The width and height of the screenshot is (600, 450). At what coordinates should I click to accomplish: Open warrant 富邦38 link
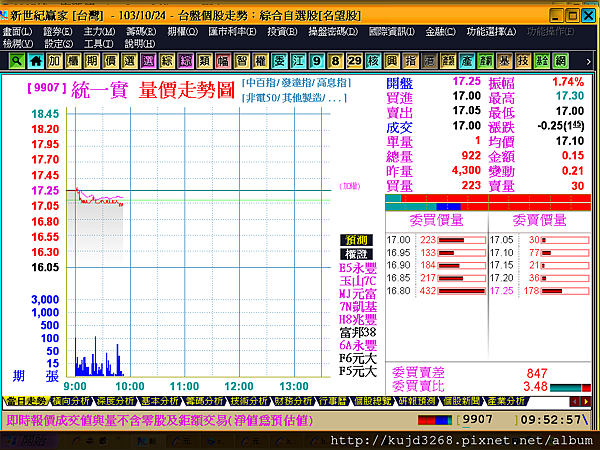[358, 332]
